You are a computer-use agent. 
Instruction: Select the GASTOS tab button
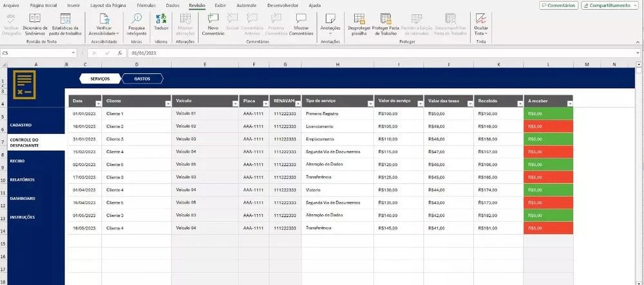tap(142, 78)
